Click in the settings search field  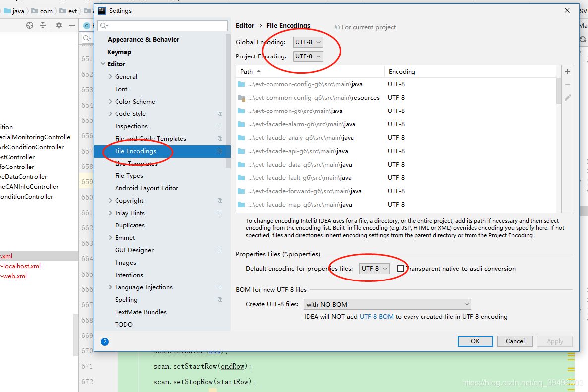[x=163, y=25]
